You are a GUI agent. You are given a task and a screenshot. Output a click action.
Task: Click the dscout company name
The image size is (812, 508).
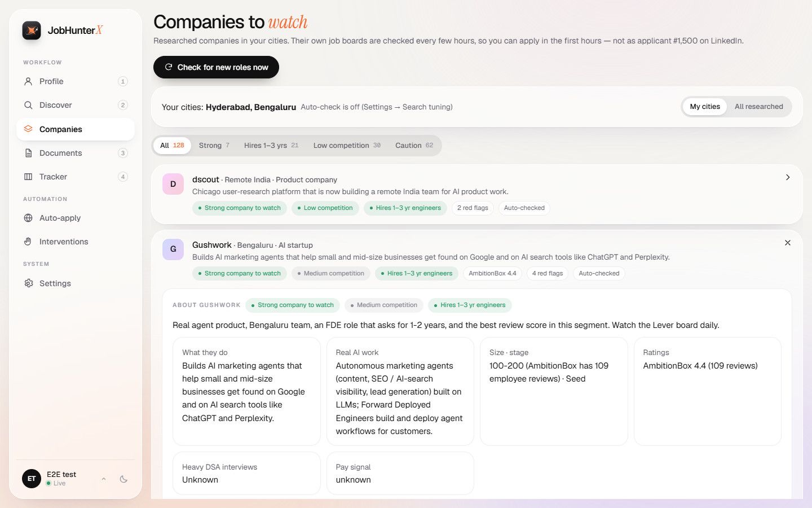point(206,179)
